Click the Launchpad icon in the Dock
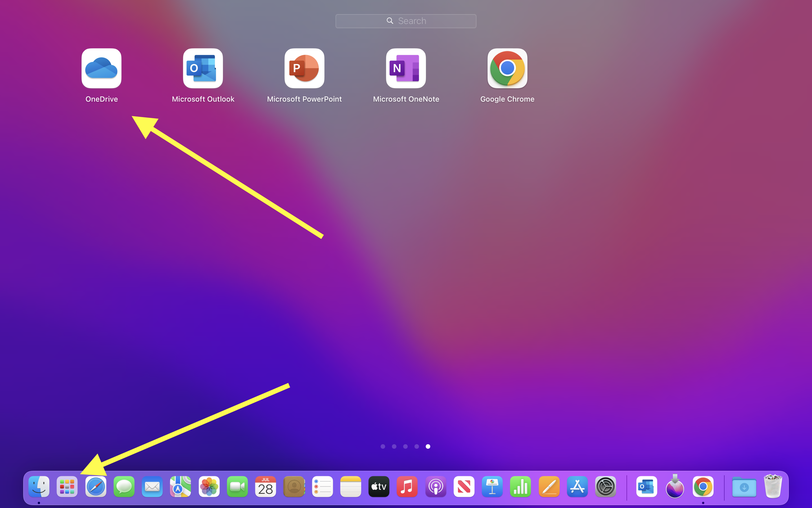This screenshot has width=812, height=508. pos(67,487)
